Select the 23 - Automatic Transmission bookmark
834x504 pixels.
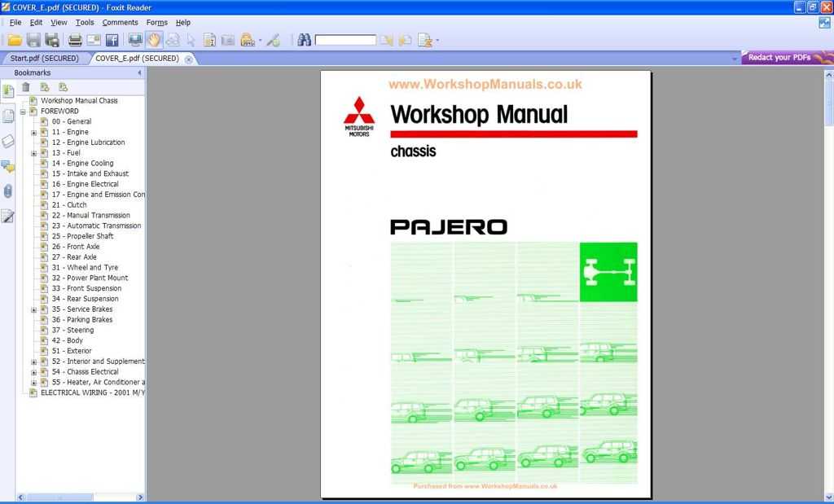click(96, 226)
